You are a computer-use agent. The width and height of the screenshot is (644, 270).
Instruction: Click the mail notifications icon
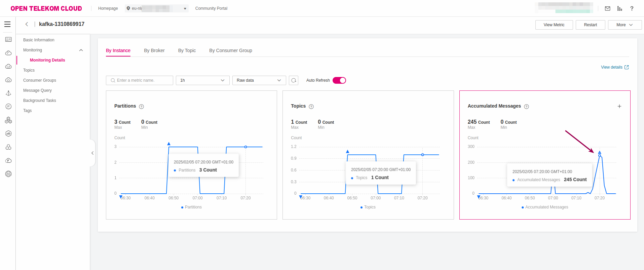(x=607, y=8)
